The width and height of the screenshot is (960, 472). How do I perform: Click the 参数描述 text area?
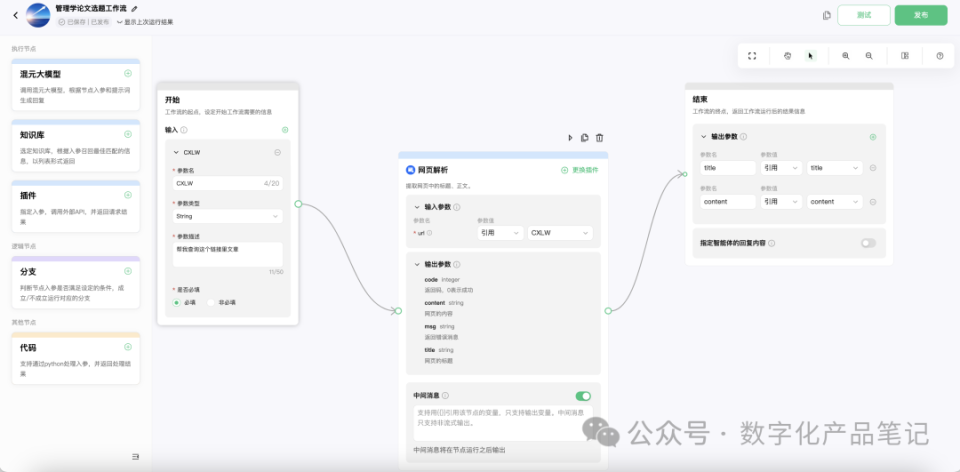tap(228, 254)
